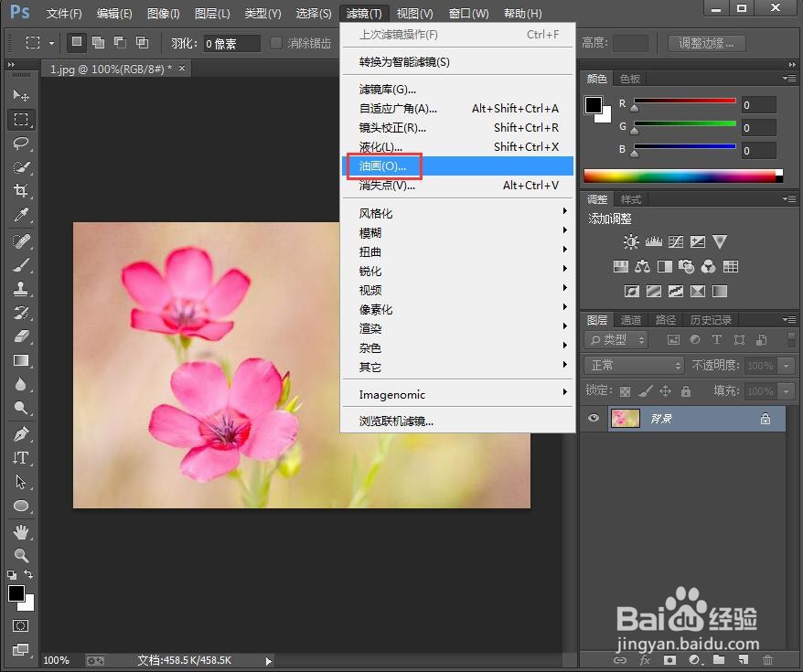Select the Pen tool
The image size is (803, 672).
click(x=20, y=434)
